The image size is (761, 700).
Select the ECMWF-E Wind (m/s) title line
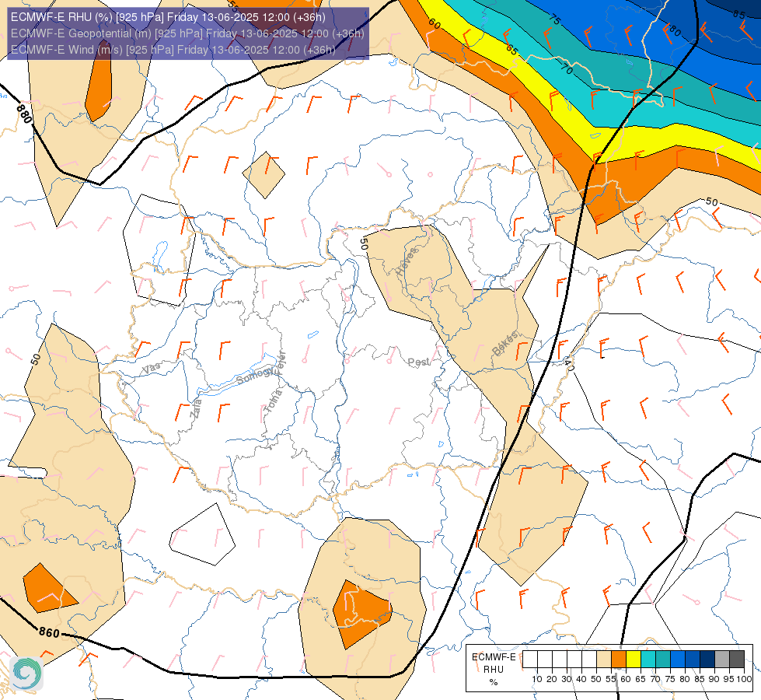[x=173, y=50]
